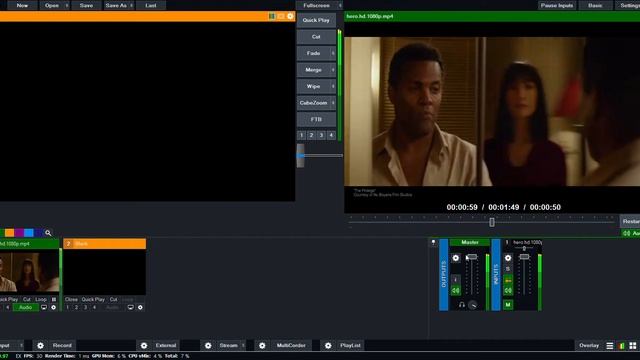Click Close on Blank input tile
The height and width of the screenshot is (360, 640).
pos(71,299)
